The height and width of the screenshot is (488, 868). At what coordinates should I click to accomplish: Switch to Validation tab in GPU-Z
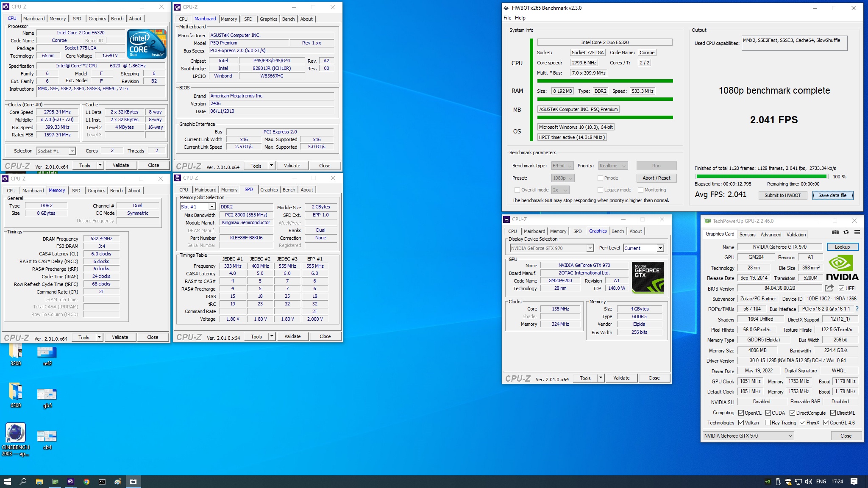click(x=796, y=235)
